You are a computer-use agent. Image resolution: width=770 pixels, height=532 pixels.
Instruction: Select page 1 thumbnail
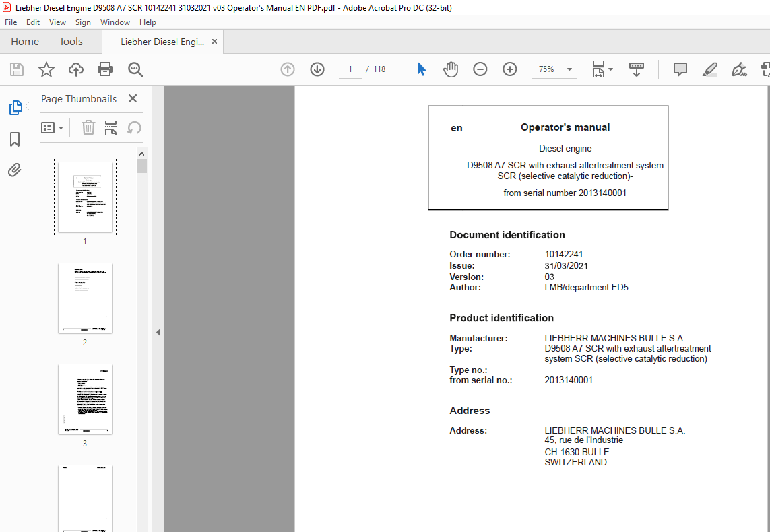(85, 197)
